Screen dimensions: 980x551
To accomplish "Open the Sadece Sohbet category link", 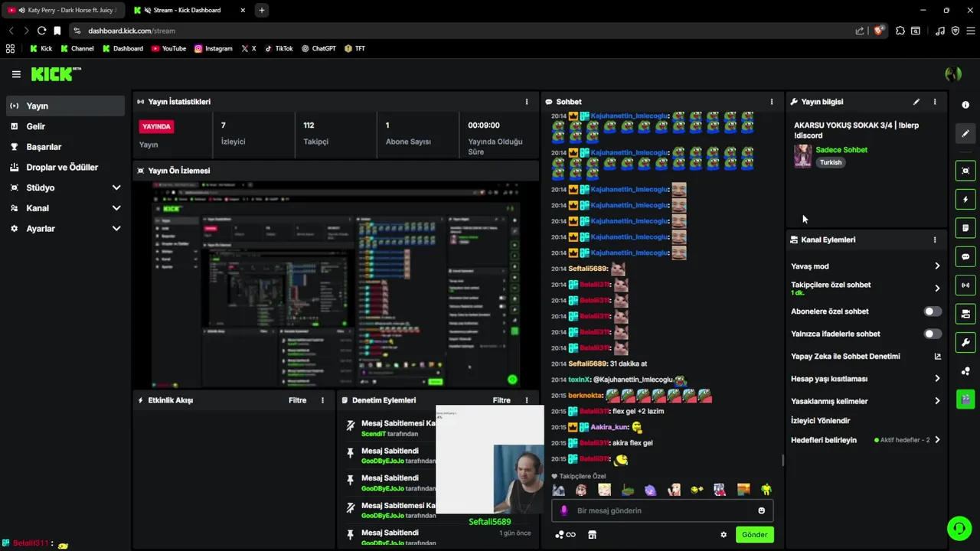I will coord(841,150).
